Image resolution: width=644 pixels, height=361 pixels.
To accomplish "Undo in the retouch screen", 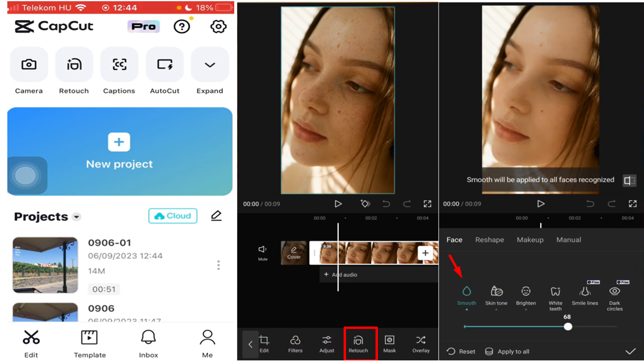I will pyautogui.click(x=590, y=204).
